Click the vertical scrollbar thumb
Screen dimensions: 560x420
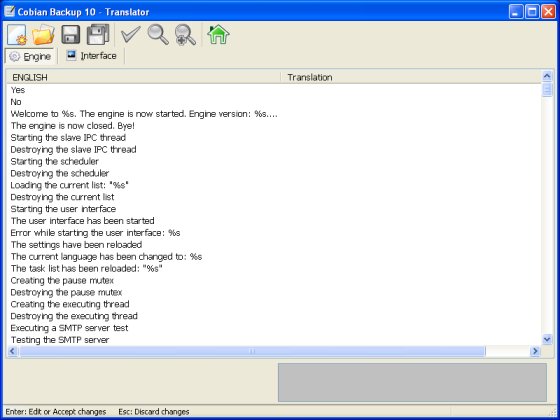[x=547, y=90]
